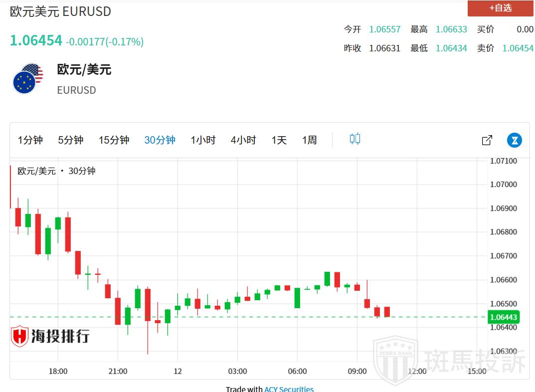This screenshot has width=535, height=392.
Task: Add EURUSD with the +自选 button
Action: (500, 8)
